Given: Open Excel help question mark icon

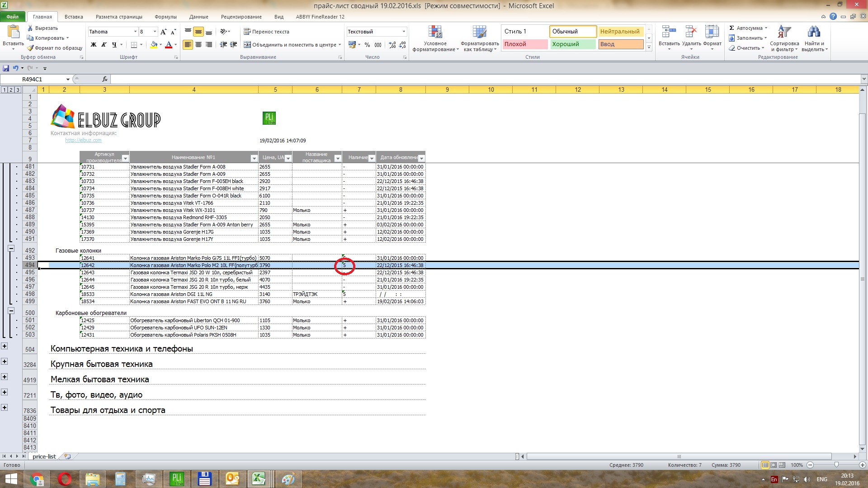Looking at the screenshot, I should (x=833, y=17).
